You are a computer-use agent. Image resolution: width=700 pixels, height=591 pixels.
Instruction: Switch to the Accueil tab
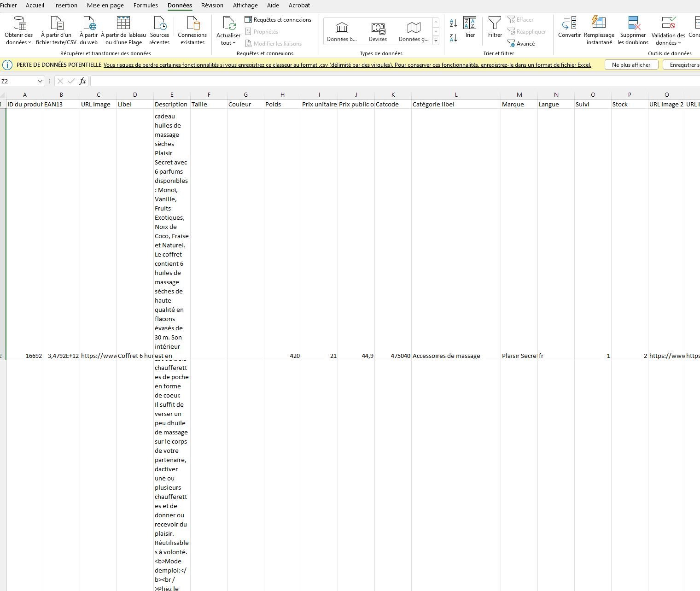tap(35, 6)
